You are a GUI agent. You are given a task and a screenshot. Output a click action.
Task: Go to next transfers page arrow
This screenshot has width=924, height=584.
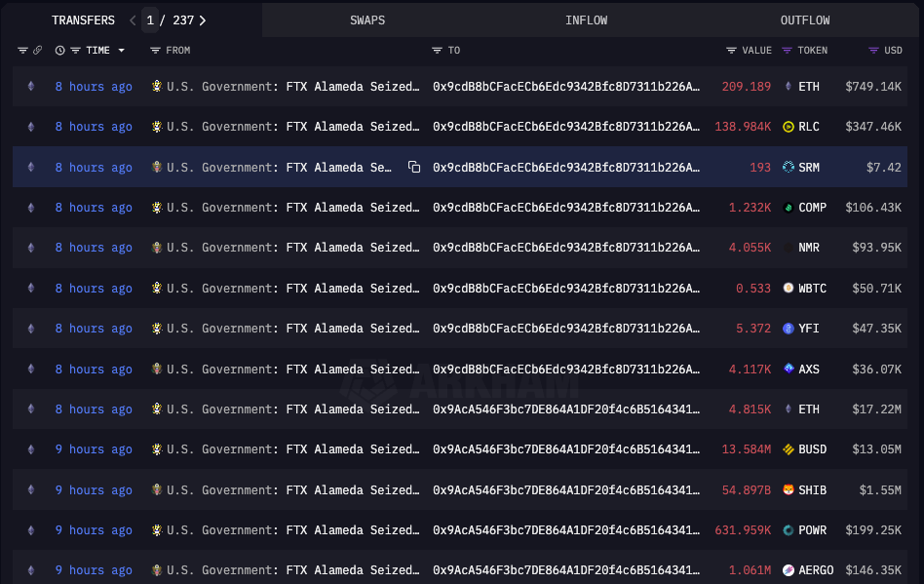click(203, 20)
